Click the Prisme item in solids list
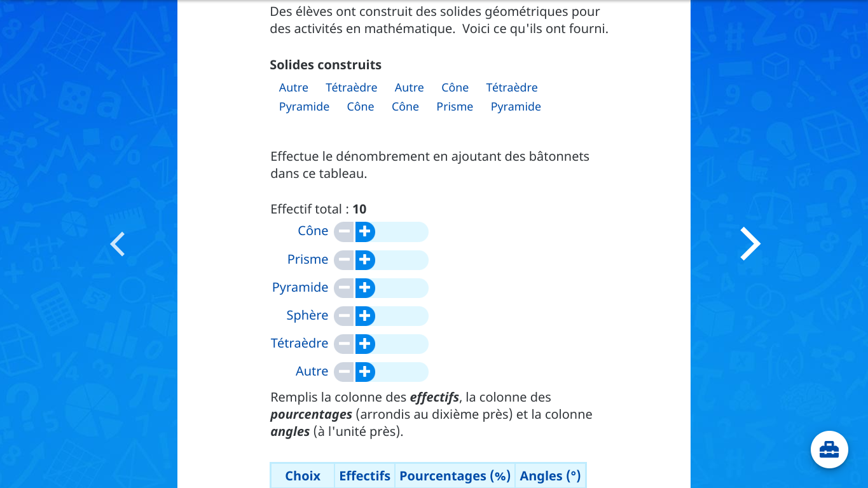This screenshot has height=488, width=868. click(x=455, y=107)
